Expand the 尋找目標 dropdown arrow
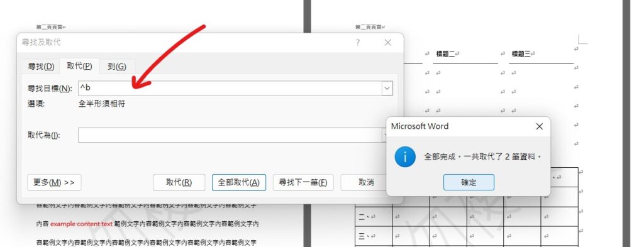644x247 pixels. click(387, 88)
